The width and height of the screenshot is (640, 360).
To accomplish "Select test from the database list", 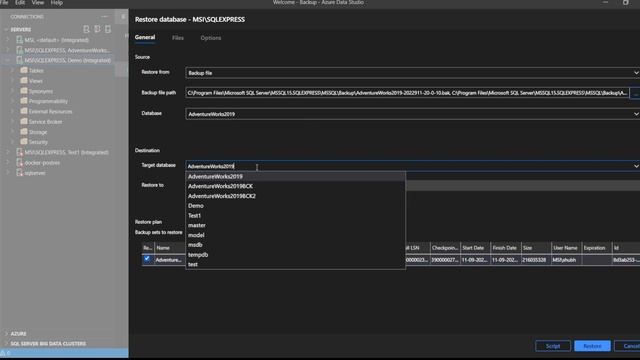I will [296, 264].
